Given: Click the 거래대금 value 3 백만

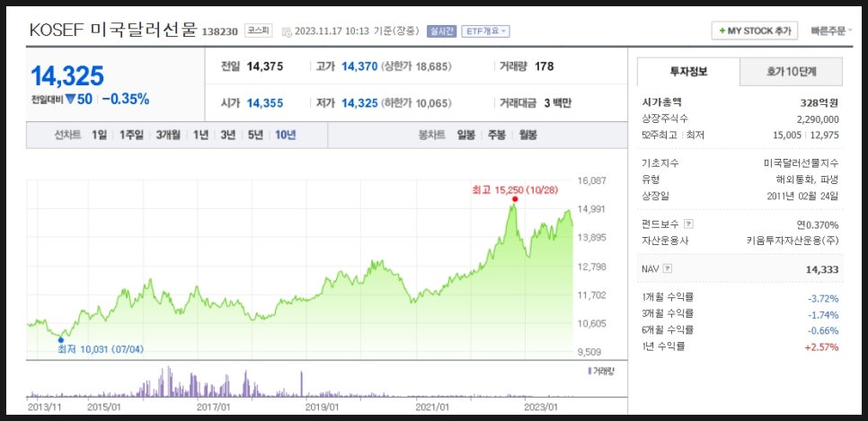Looking at the screenshot, I should (558, 103).
